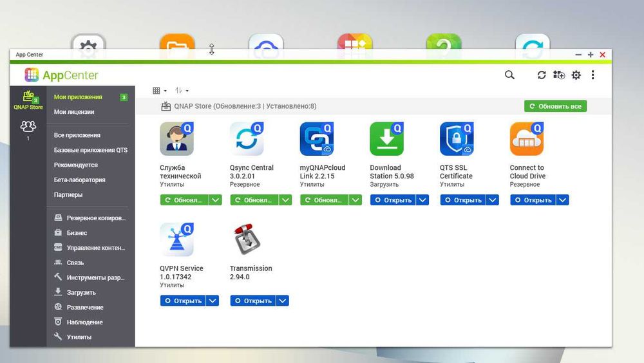The height and width of the screenshot is (363, 644).
Task: Expand dropdown arrow for Служба технической
Action: (216, 200)
